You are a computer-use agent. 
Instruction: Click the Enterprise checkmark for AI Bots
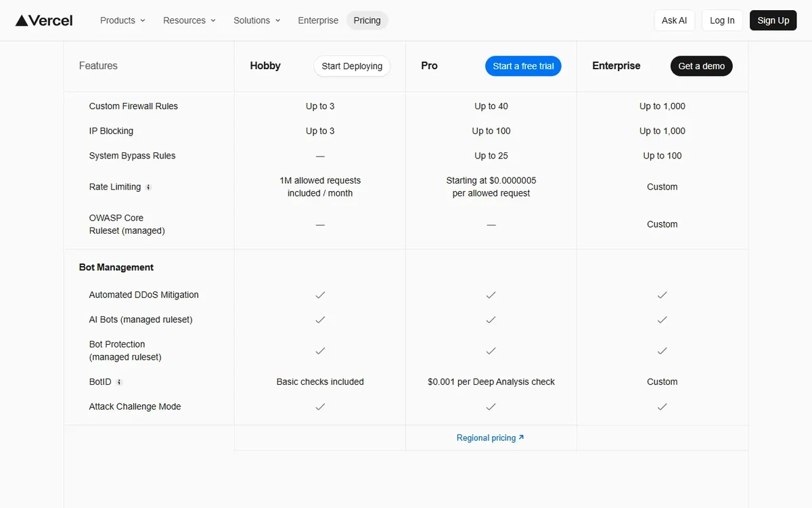[662, 319]
